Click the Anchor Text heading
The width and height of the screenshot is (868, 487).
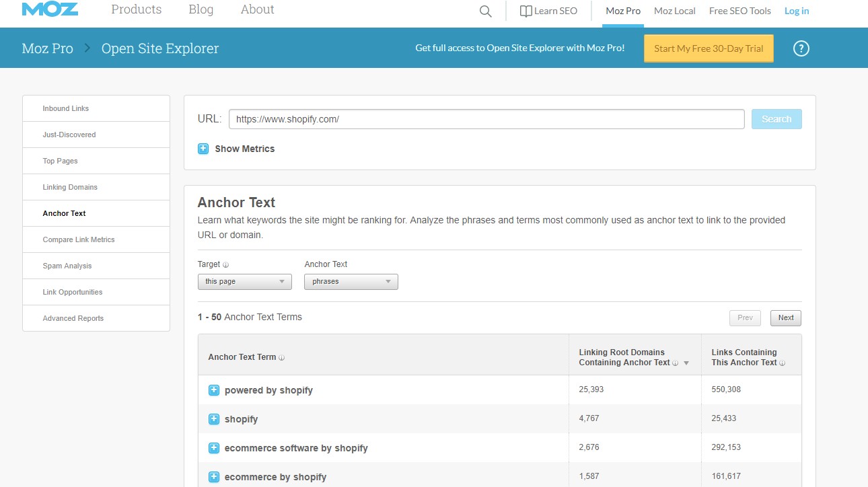(236, 202)
